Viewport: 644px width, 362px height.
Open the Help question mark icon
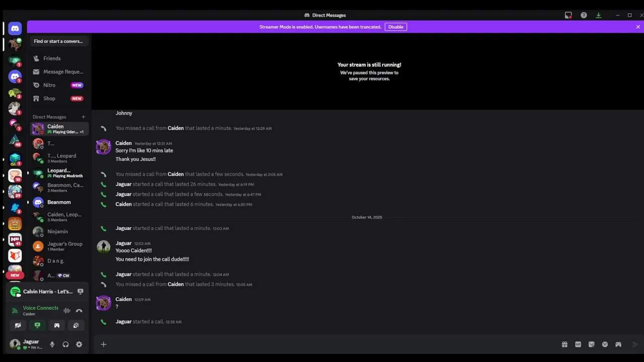point(584,15)
